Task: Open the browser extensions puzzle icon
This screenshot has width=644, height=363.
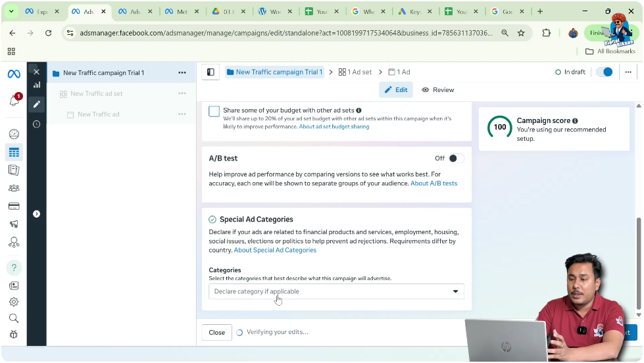Action: 546,33
